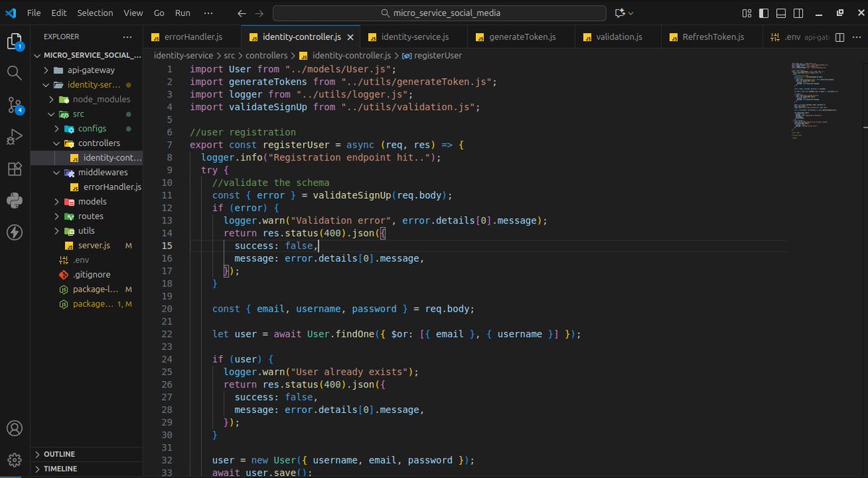The image size is (868, 478).
Task: Toggle the primary side bar
Action: pyautogui.click(x=763, y=13)
